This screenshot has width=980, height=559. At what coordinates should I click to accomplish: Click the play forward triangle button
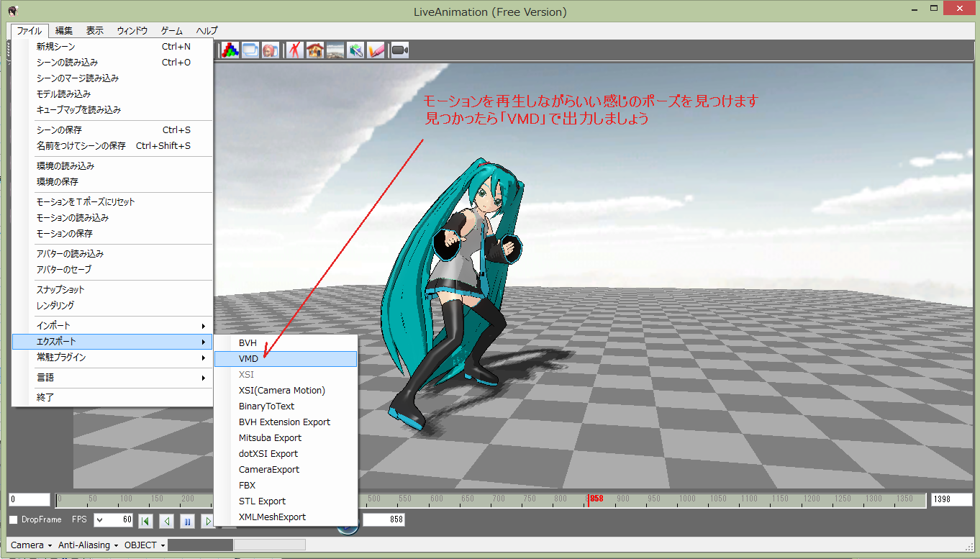(x=207, y=520)
